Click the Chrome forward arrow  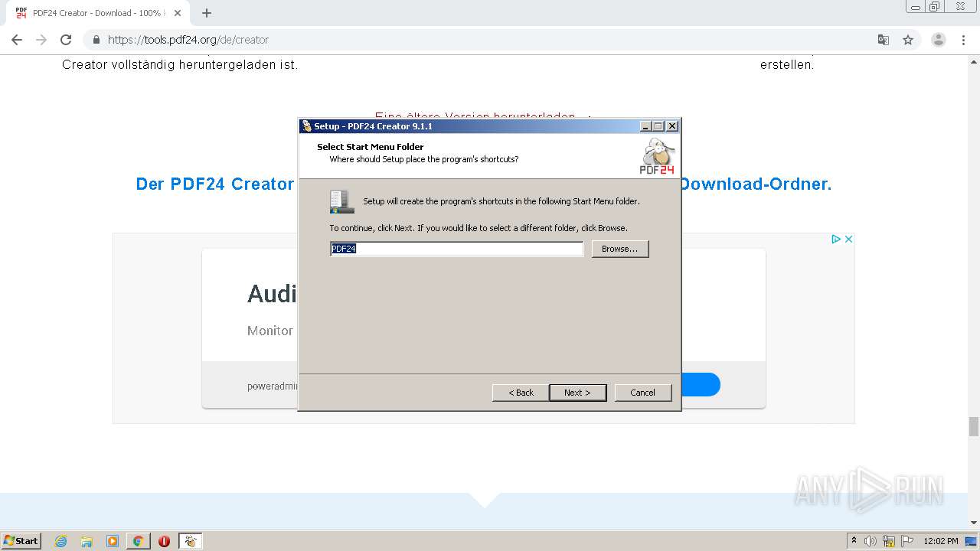(x=41, y=40)
